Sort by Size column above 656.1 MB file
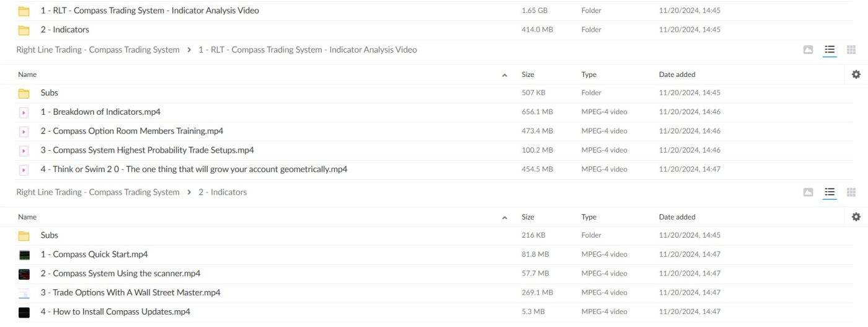 528,74
